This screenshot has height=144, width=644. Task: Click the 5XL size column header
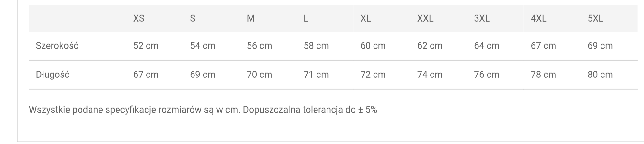[x=595, y=19]
